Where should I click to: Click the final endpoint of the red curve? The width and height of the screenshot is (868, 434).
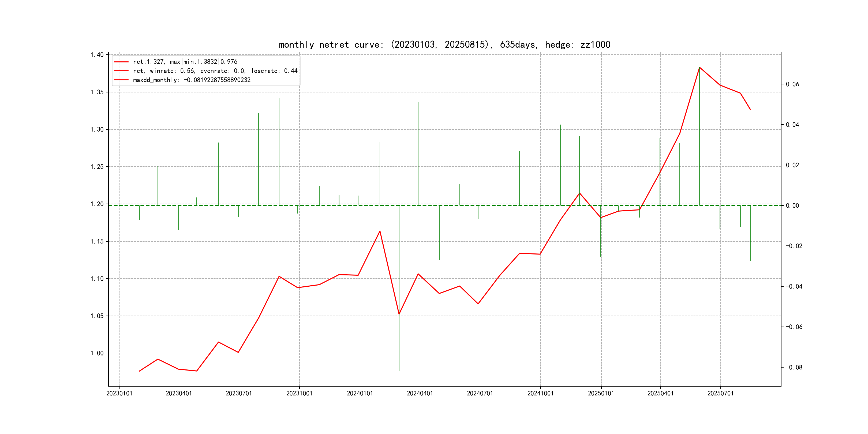750,110
